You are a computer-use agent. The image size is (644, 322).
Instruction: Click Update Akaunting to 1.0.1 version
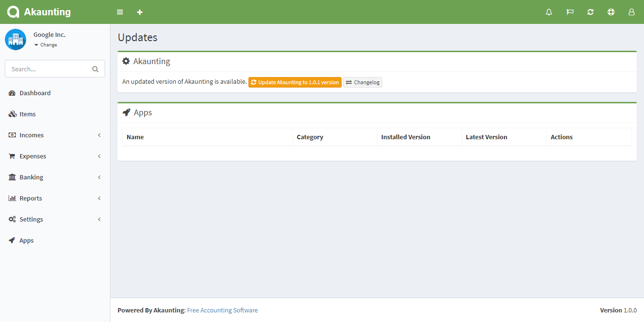tap(295, 82)
